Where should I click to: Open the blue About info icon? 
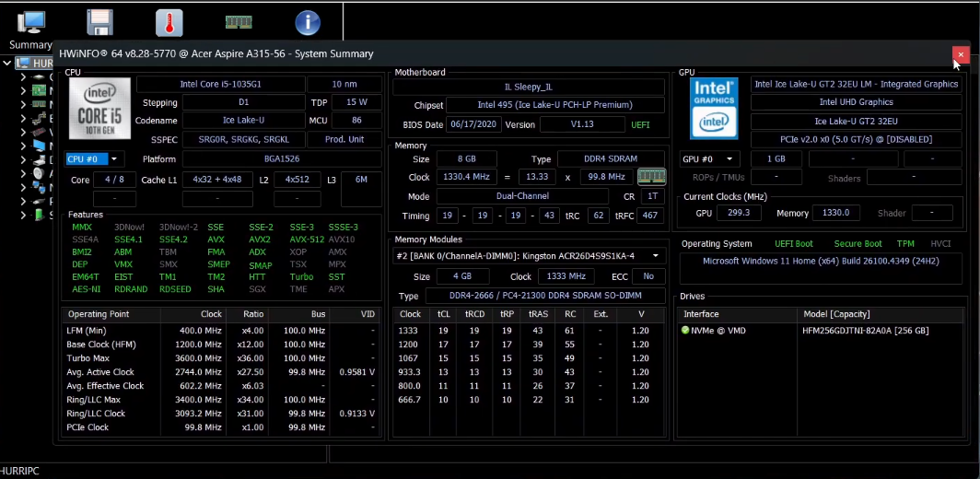(x=308, y=22)
